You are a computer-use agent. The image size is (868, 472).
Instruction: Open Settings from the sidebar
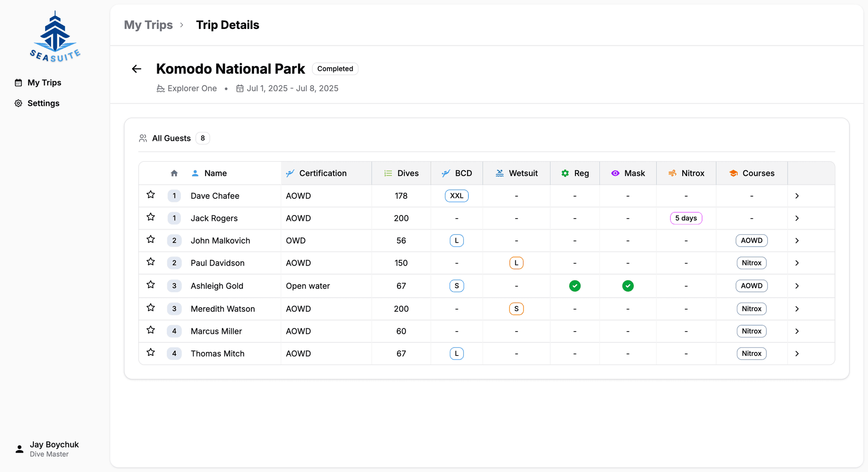click(43, 103)
